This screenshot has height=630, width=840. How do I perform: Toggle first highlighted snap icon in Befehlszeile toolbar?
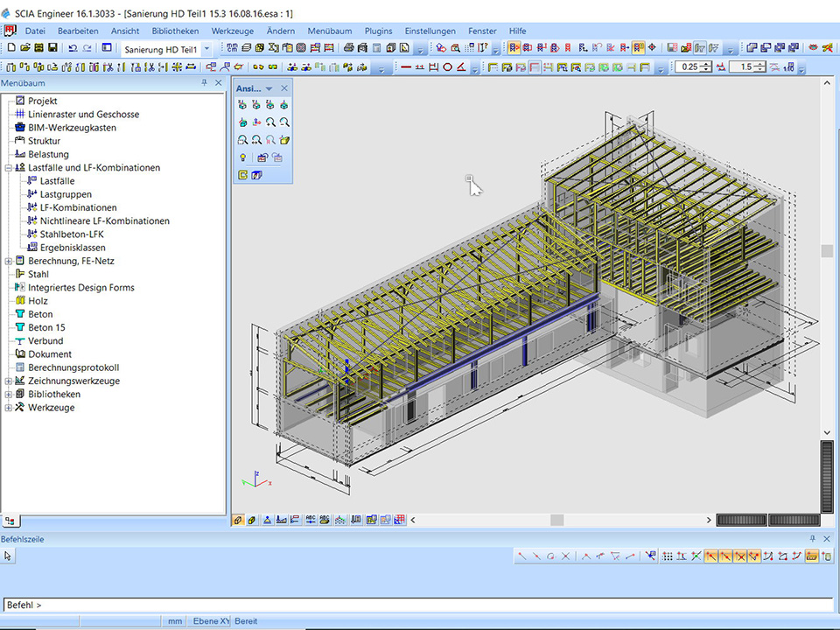pyautogui.click(x=711, y=556)
